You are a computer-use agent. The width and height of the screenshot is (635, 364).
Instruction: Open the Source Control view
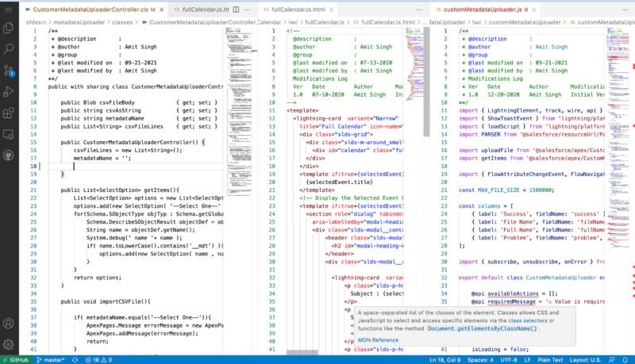pyautogui.click(x=8, y=71)
